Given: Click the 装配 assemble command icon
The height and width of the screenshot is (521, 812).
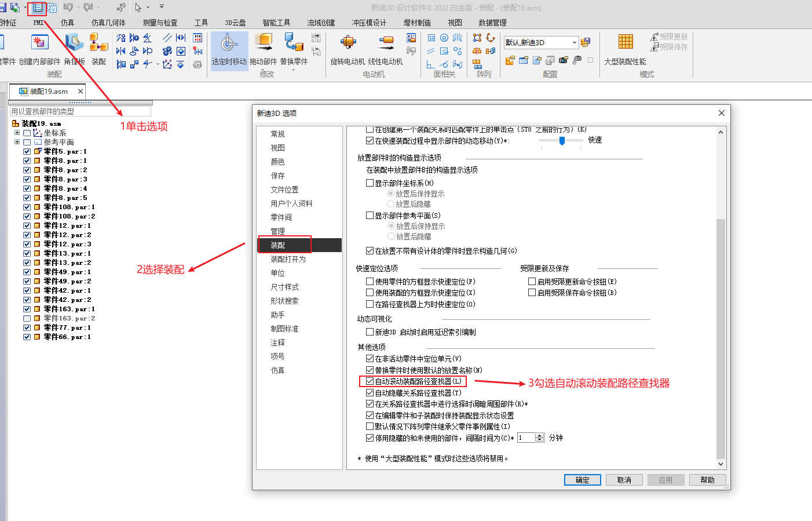Looking at the screenshot, I should tap(98, 42).
